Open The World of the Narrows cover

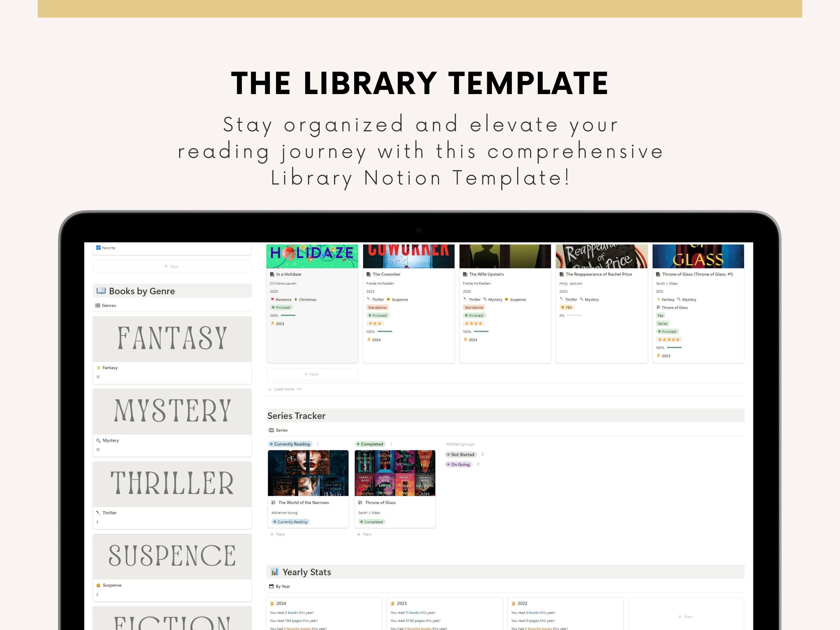point(308,473)
